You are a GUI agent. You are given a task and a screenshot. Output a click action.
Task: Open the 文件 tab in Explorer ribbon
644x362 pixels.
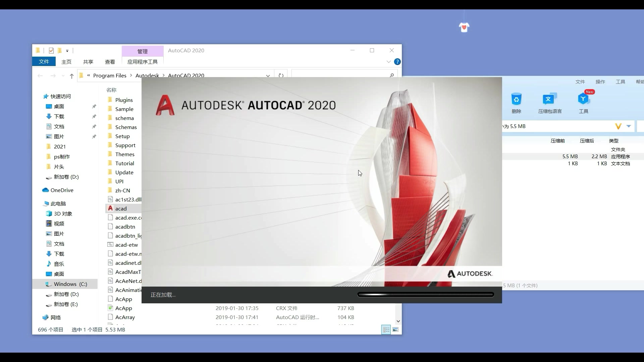pos(44,62)
